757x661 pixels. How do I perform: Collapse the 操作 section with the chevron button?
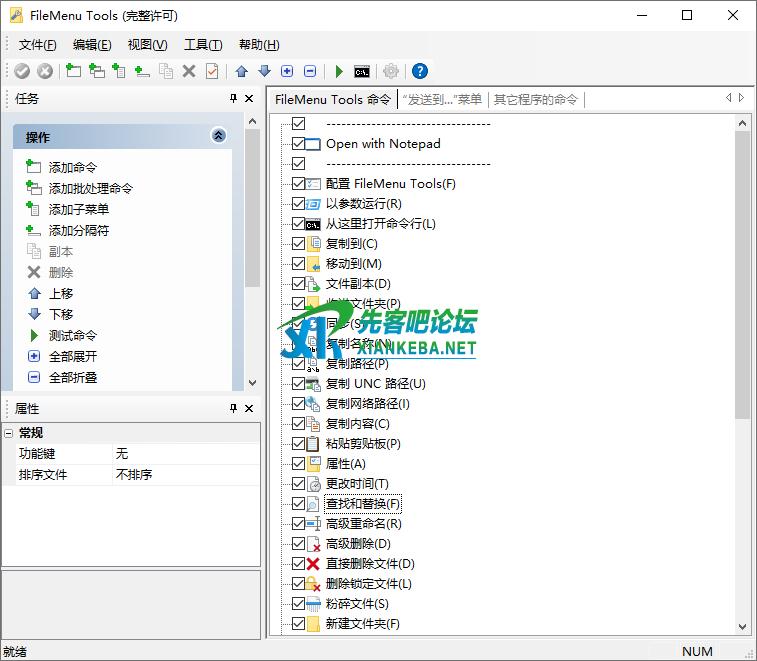[219, 136]
